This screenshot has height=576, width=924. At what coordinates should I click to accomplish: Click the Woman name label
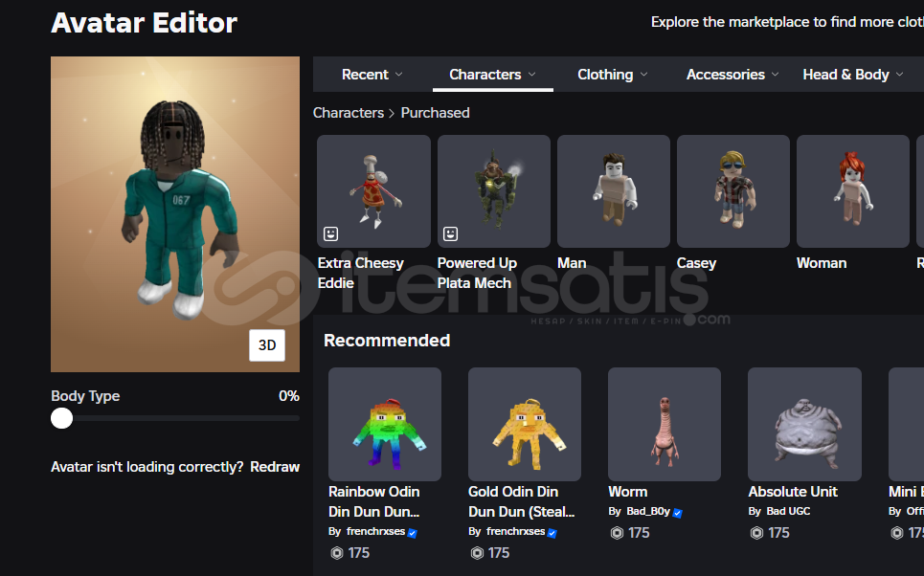[822, 263]
